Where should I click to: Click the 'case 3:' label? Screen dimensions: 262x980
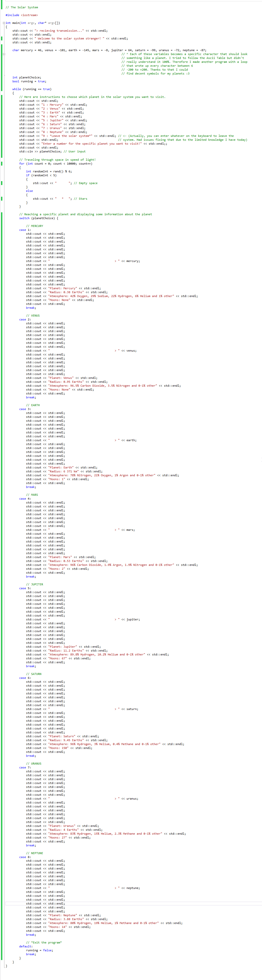coord(25,409)
